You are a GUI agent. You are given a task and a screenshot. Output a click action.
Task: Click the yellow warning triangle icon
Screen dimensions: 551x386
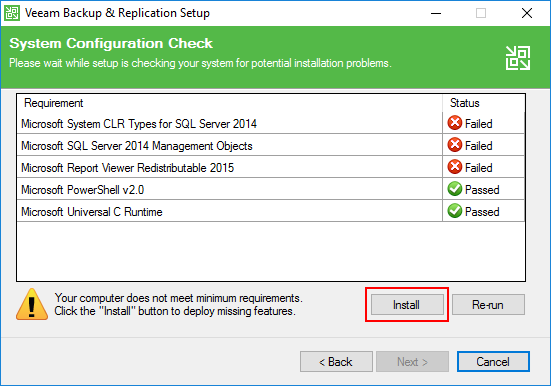point(32,304)
